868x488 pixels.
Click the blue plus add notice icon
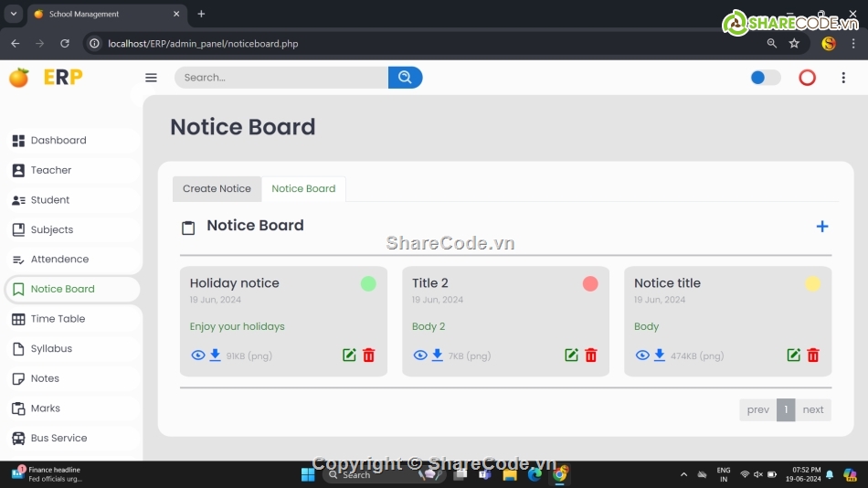(x=821, y=227)
